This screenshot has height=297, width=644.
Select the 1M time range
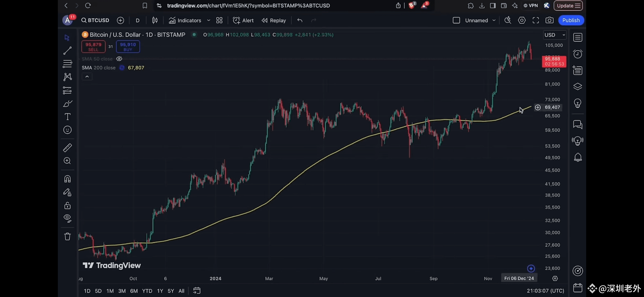pyautogui.click(x=110, y=291)
